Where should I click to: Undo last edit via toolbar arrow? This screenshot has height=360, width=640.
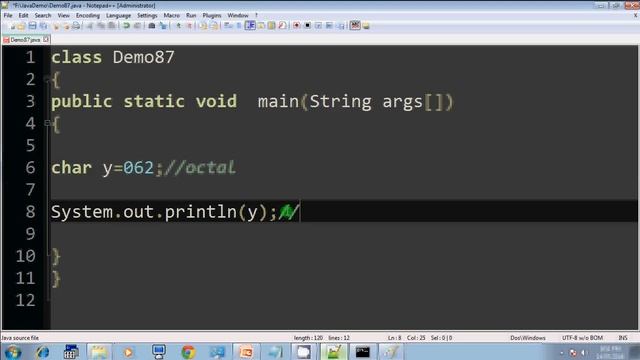coord(126,26)
